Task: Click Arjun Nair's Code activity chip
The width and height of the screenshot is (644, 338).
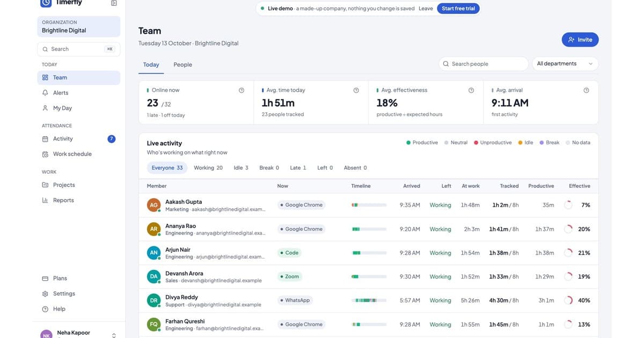Action: pyautogui.click(x=290, y=253)
